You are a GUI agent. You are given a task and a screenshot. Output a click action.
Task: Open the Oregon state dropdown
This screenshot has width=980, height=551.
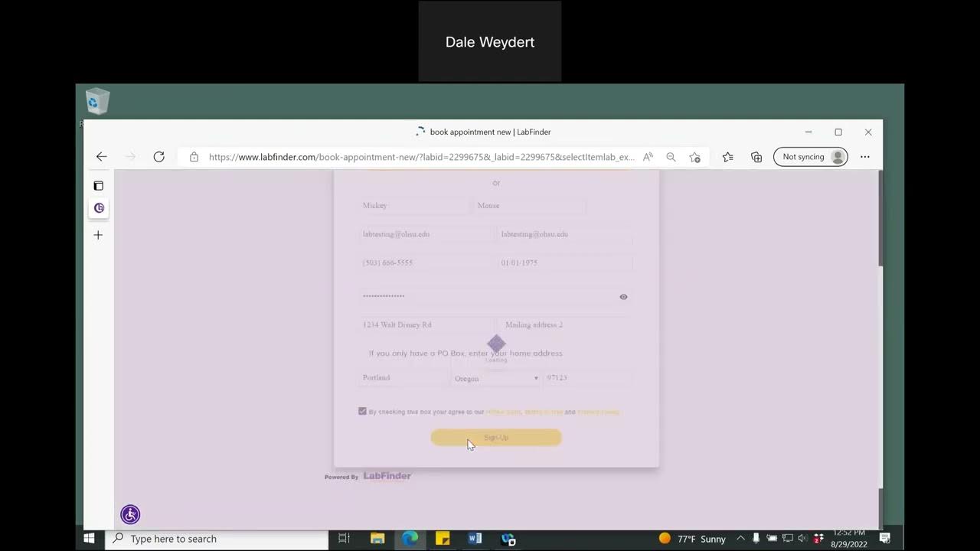(x=496, y=378)
